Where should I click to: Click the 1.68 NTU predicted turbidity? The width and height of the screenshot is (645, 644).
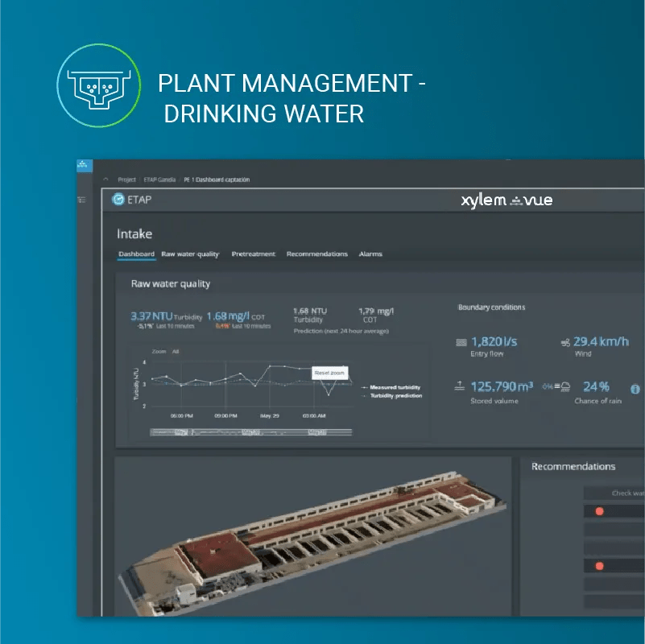[x=310, y=311]
